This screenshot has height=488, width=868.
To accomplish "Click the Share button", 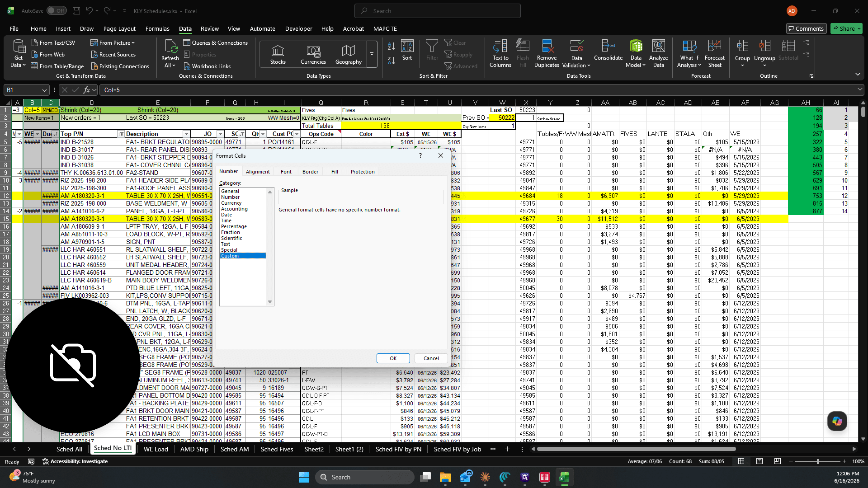I will (847, 28).
